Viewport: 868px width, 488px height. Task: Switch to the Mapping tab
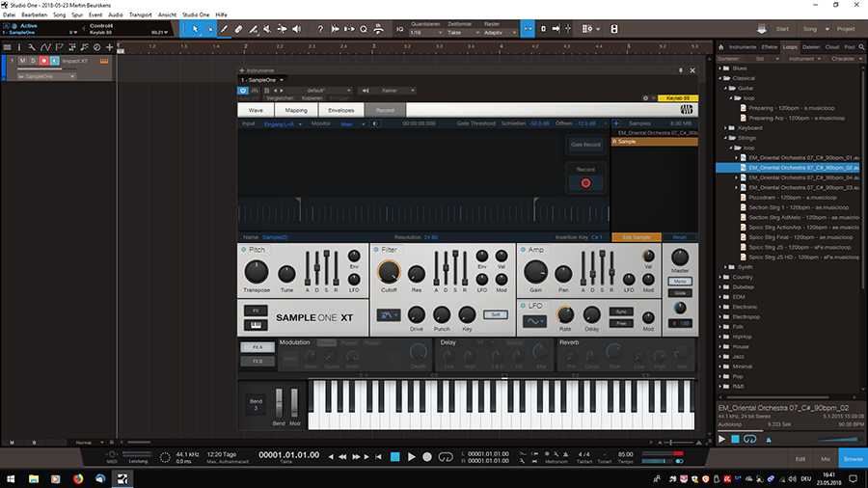[x=296, y=110]
